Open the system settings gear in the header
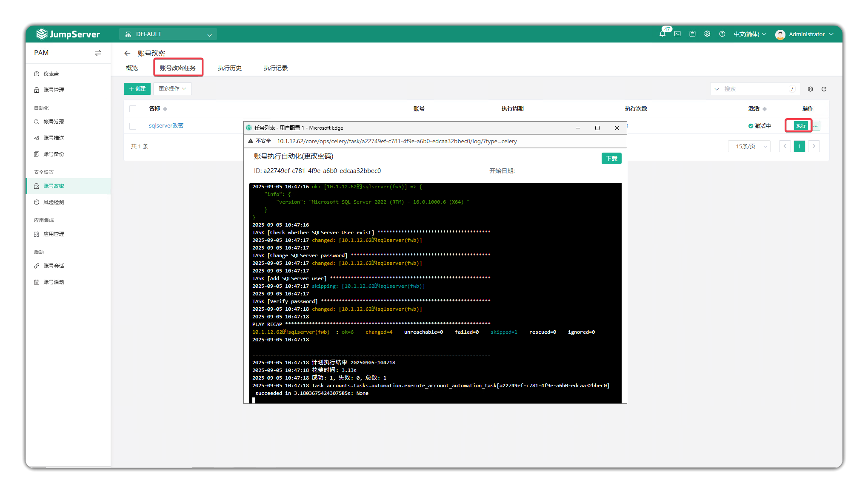The width and height of the screenshot is (868, 485). (x=707, y=34)
